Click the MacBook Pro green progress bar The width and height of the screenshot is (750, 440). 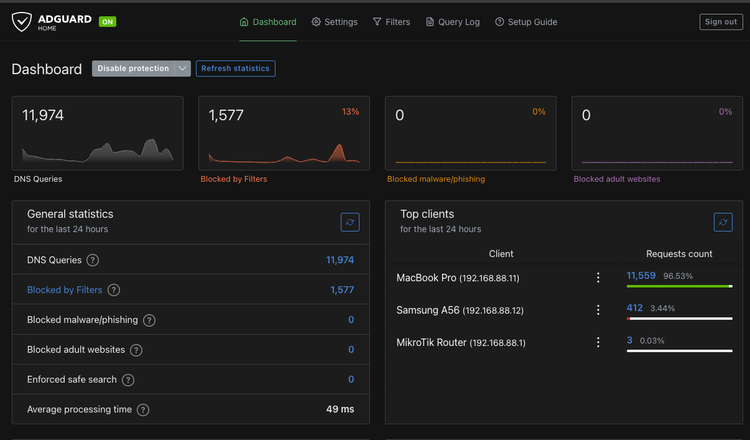pos(679,286)
